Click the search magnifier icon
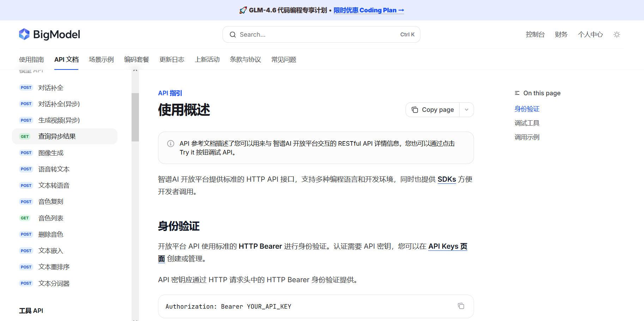 point(233,35)
